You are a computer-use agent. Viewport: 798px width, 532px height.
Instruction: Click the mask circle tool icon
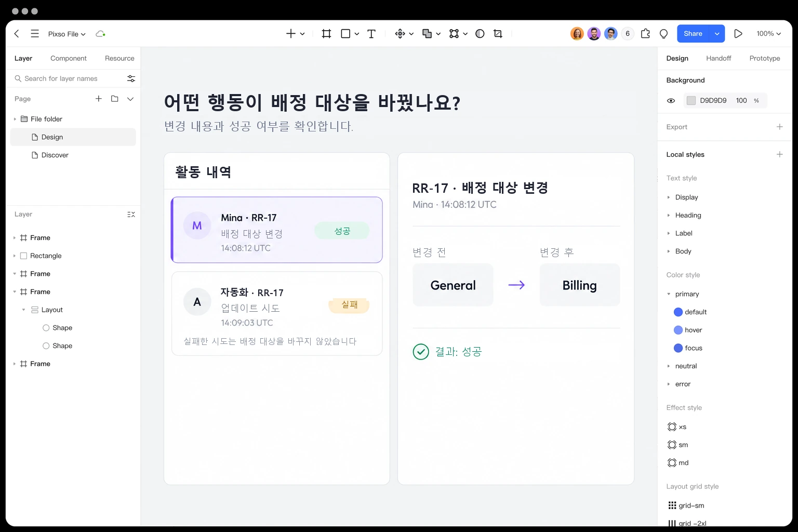(x=480, y=34)
